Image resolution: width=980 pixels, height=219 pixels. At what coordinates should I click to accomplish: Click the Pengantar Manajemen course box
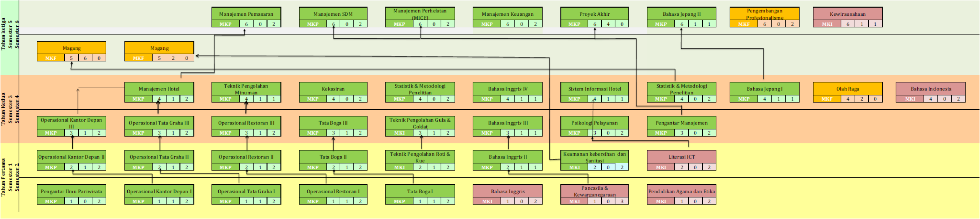681,123
